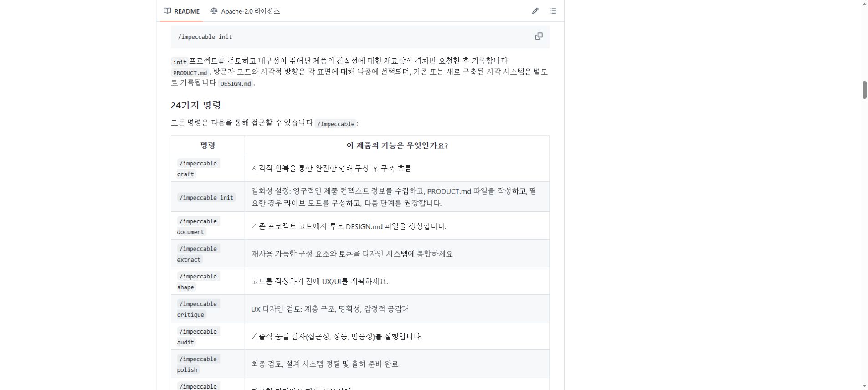868x390 pixels.
Task: Click the init description '일회성 설정' cell
Action: [397, 197]
